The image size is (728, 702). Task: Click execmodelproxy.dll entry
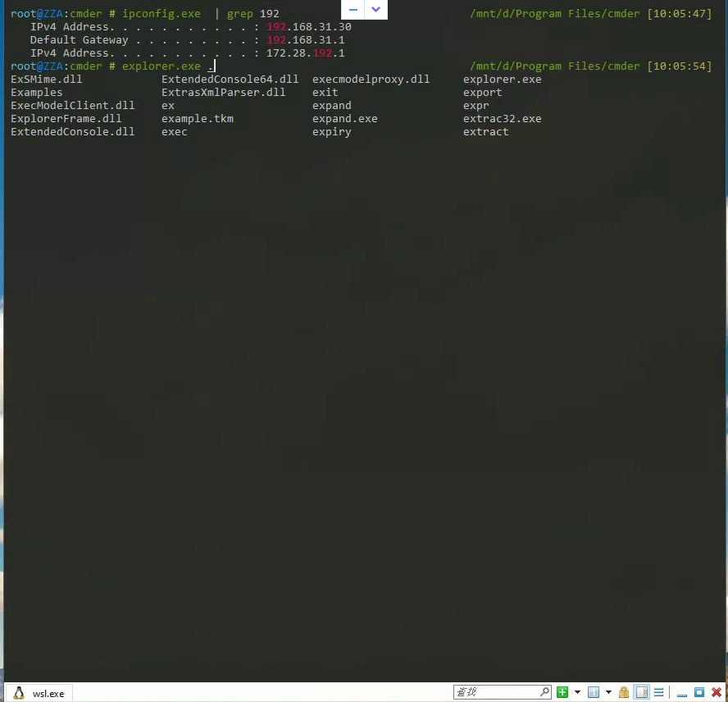[x=371, y=80]
